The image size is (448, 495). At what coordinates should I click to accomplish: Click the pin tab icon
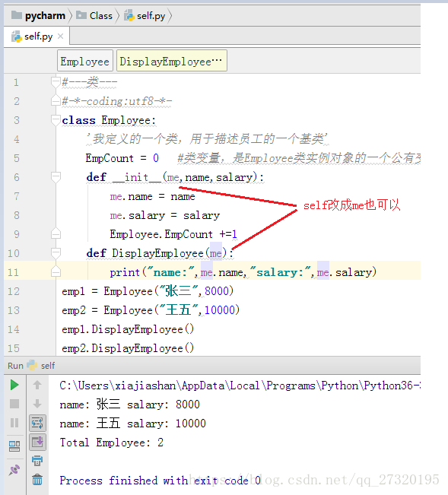click(14, 470)
